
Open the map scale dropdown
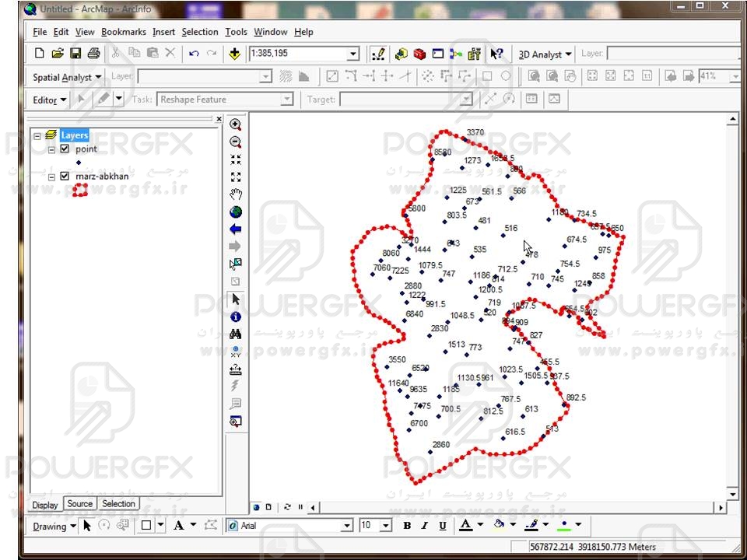tap(352, 54)
